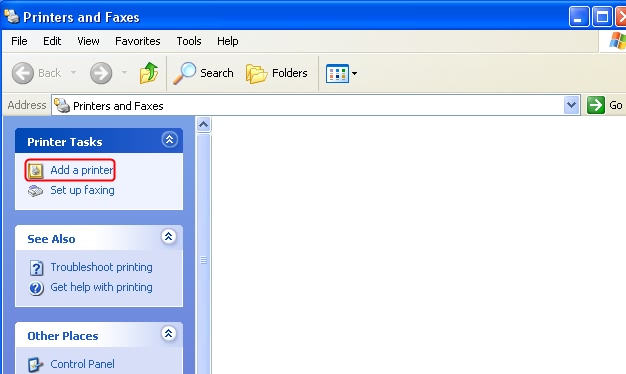Click the green Go arrow button
The height and width of the screenshot is (374, 626).
596,105
